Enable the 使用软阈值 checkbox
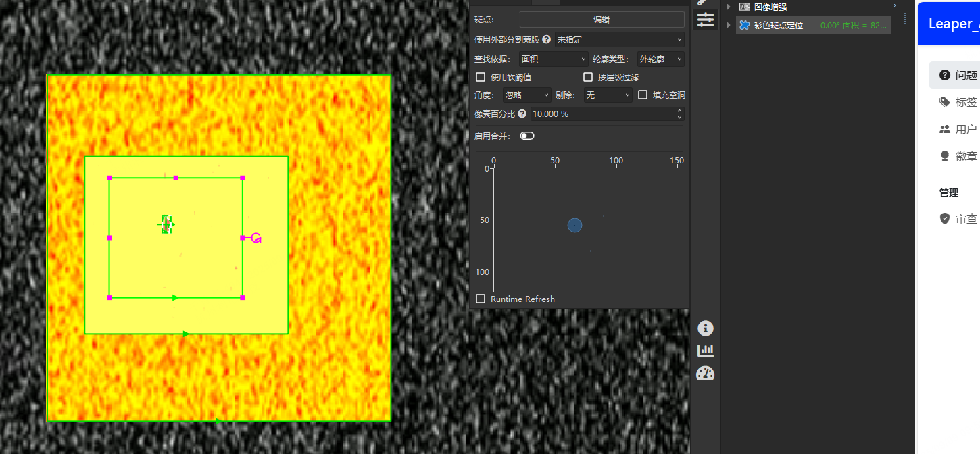Viewport: 980px width, 454px height. [x=481, y=77]
